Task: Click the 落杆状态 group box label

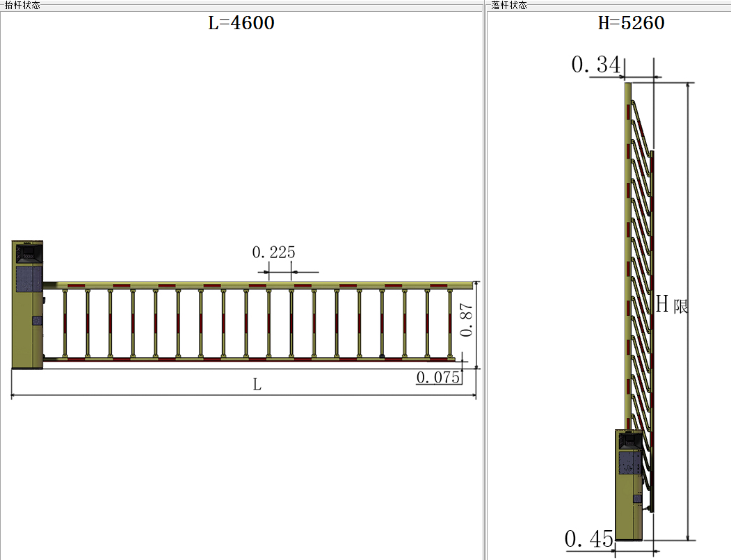Action: [508, 5]
